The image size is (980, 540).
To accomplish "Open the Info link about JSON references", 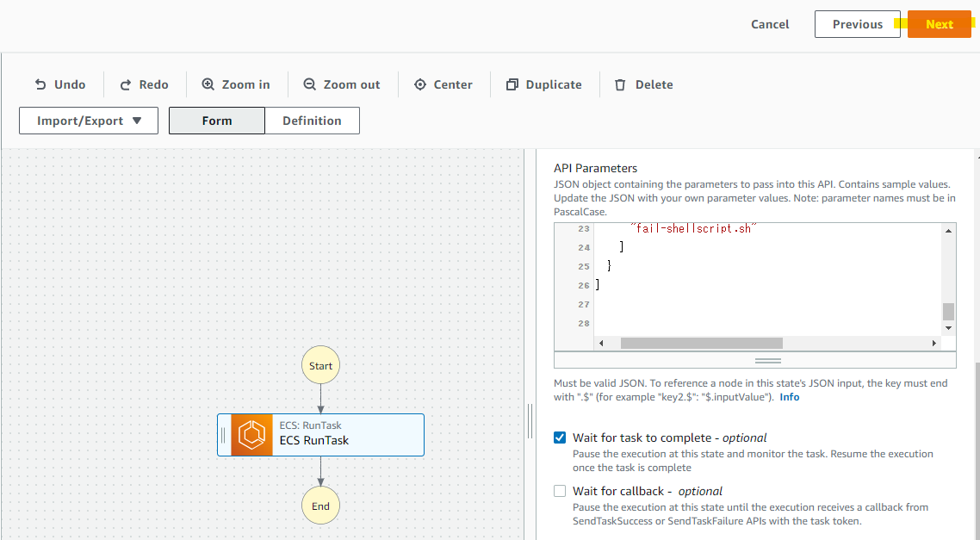I will coord(789,396).
